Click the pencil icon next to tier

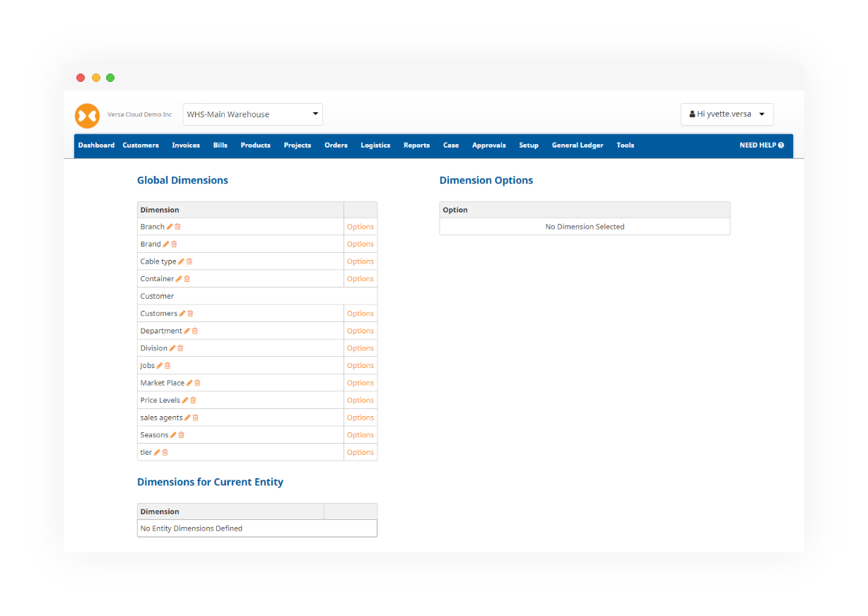157,452
